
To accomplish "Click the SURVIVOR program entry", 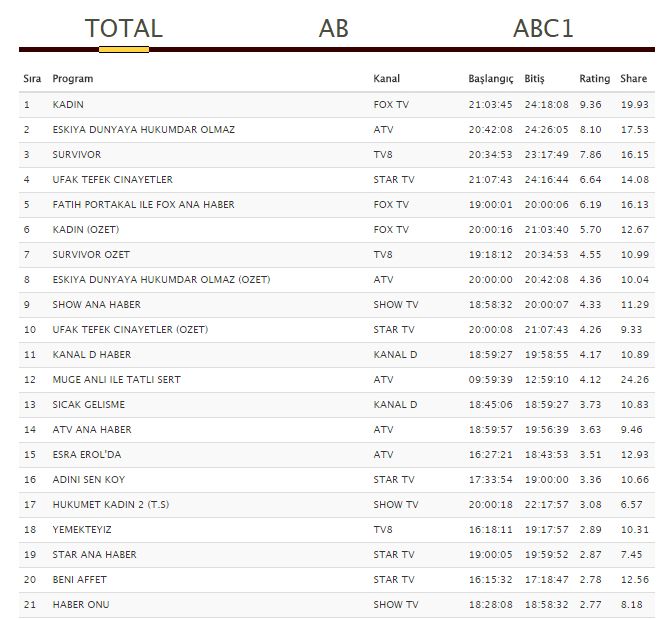I will [77, 155].
